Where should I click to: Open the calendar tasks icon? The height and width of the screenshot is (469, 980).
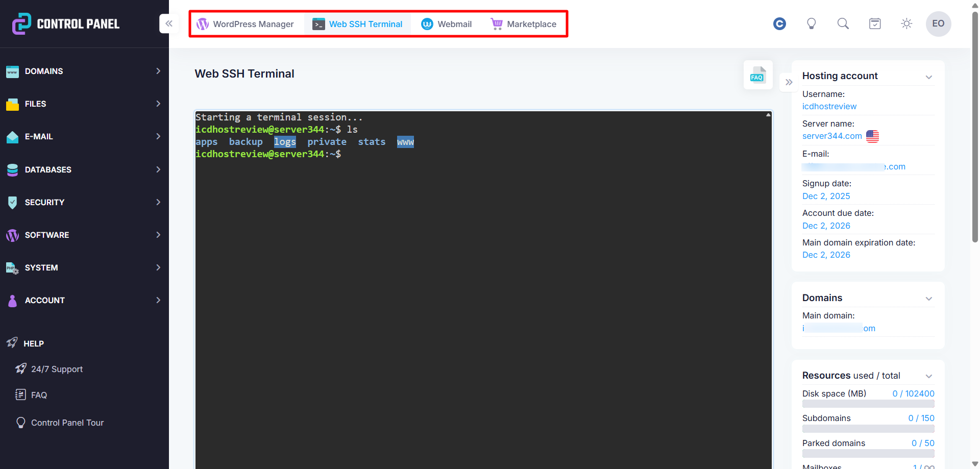click(x=875, y=23)
